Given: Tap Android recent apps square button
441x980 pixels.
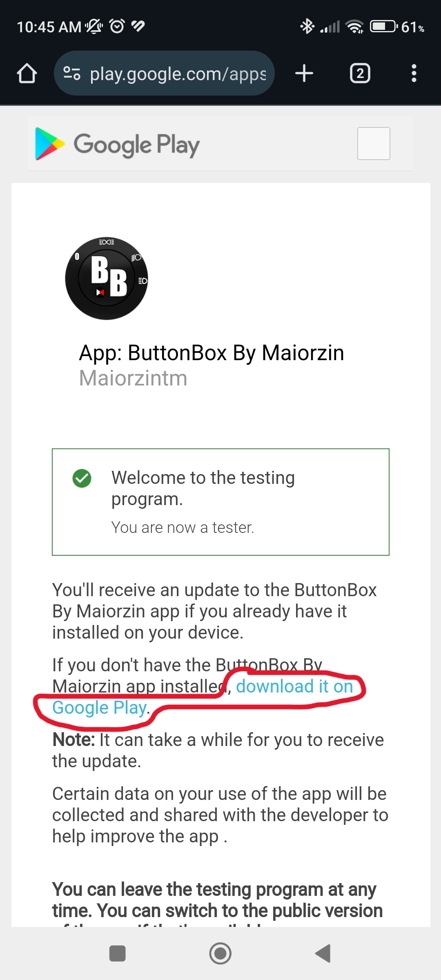Looking at the screenshot, I should pos(118,953).
